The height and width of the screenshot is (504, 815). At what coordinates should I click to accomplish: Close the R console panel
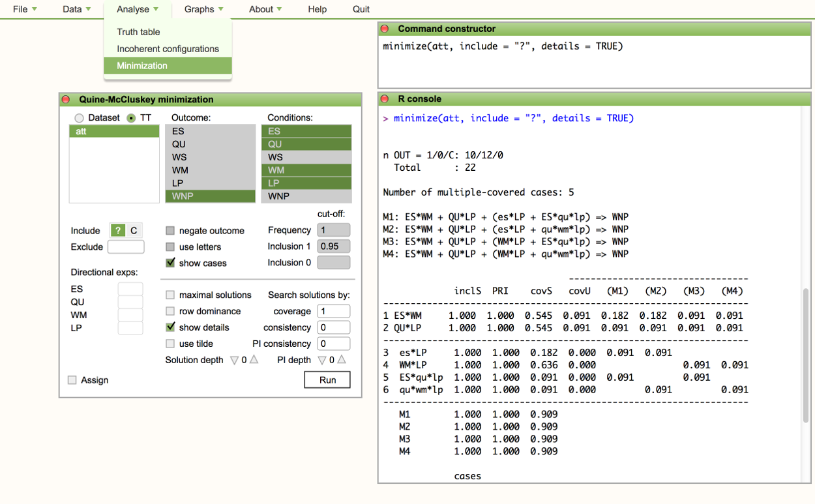pyautogui.click(x=385, y=99)
